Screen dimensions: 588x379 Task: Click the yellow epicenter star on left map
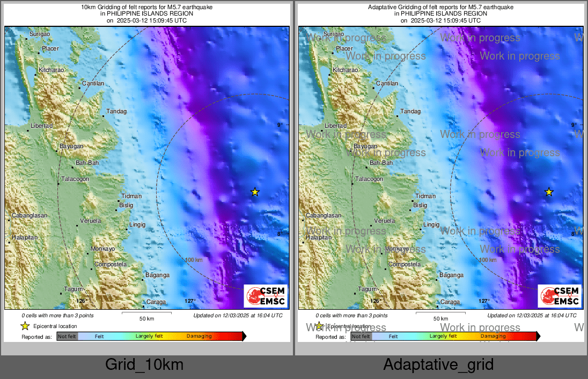255,192
